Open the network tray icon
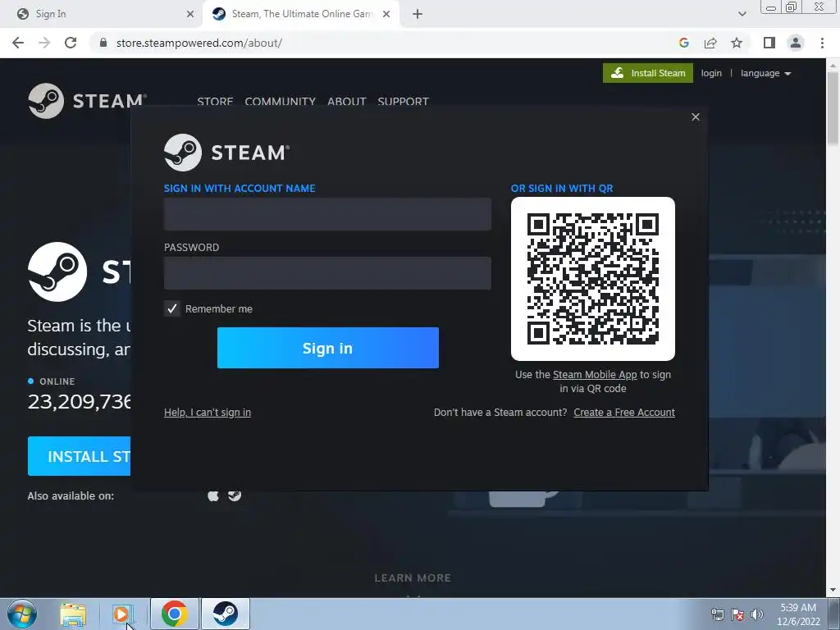The image size is (840, 630). tap(717, 614)
